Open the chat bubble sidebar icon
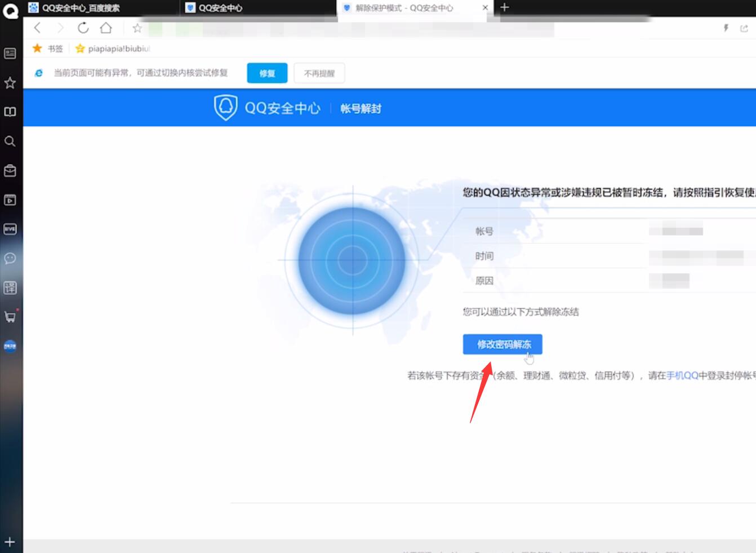756x553 pixels. 10,258
